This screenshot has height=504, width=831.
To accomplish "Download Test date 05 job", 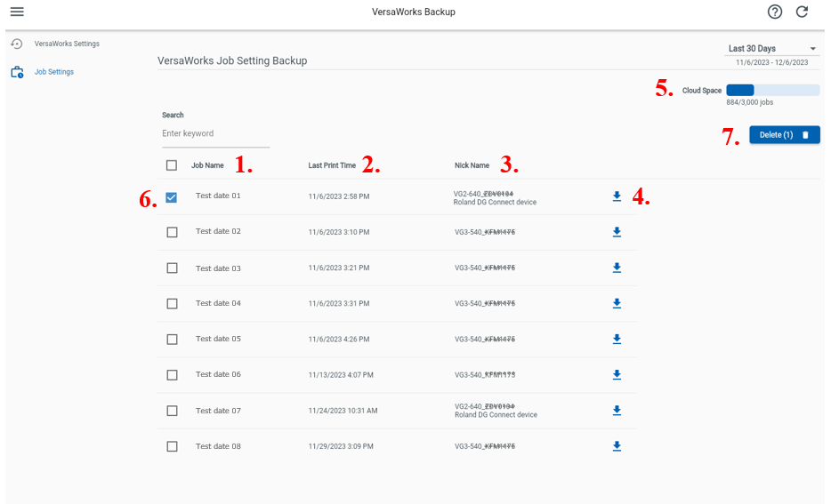I will point(617,339).
